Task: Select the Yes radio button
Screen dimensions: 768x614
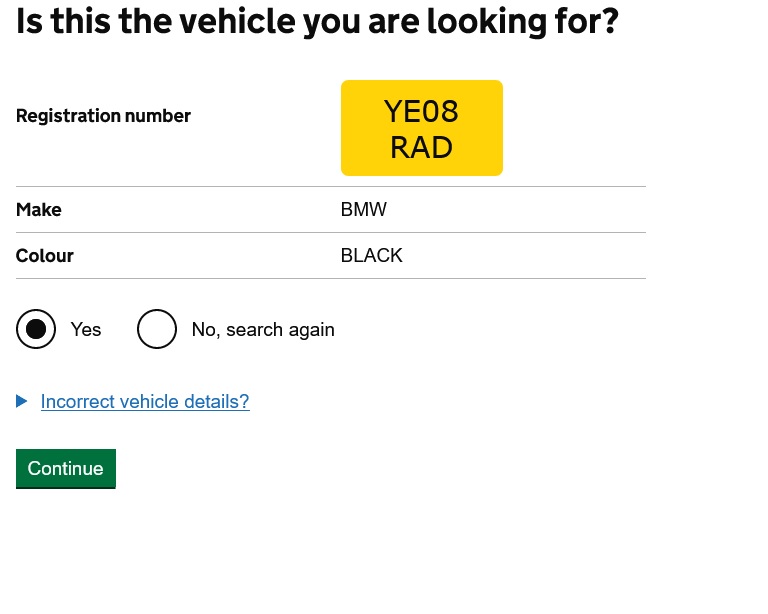Action: pyautogui.click(x=36, y=329)
